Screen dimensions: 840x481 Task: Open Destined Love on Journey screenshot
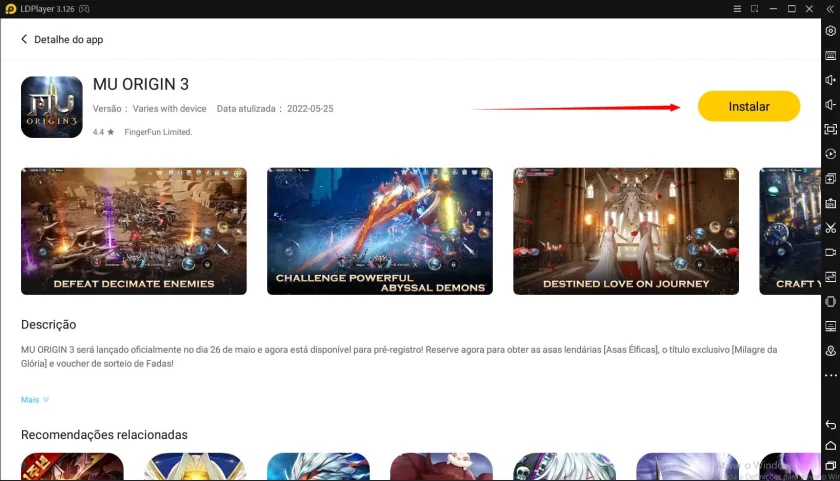coord(626,231)
